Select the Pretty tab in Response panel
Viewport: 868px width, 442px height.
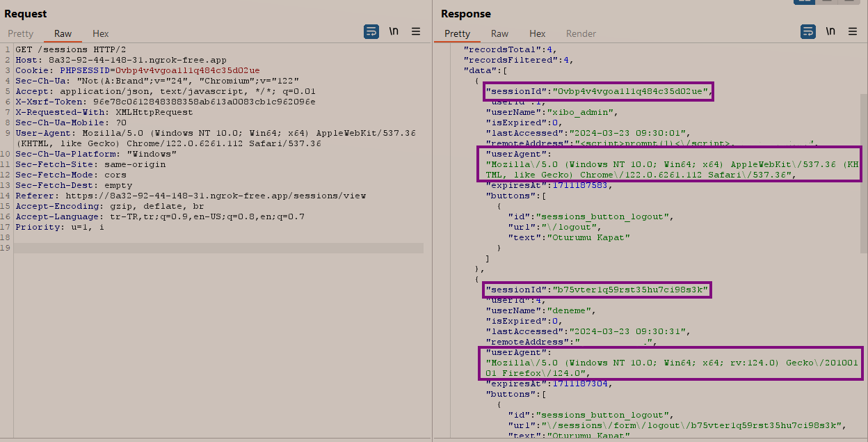click(457, 33)
